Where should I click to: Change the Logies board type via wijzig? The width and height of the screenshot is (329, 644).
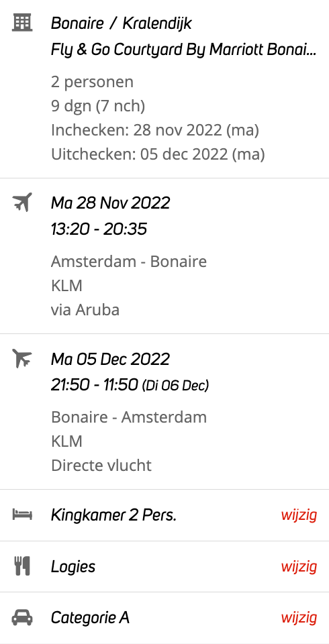(x=299, y=566)
